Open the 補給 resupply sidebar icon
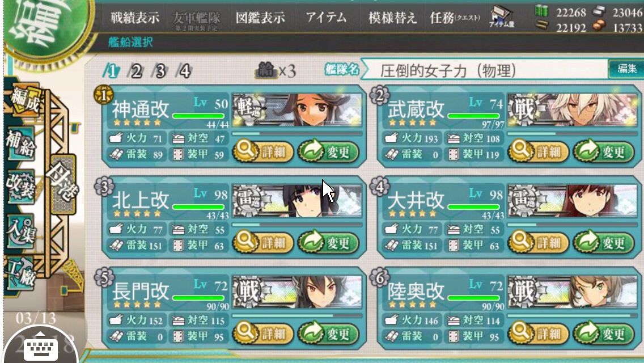Screen dimensions: 644x363 point(20,143)
